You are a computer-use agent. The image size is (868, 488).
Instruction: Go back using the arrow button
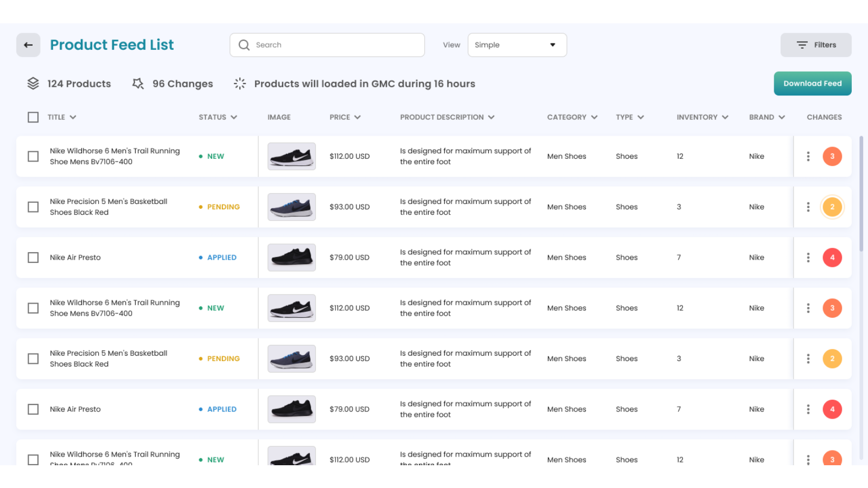click(28, 45)
